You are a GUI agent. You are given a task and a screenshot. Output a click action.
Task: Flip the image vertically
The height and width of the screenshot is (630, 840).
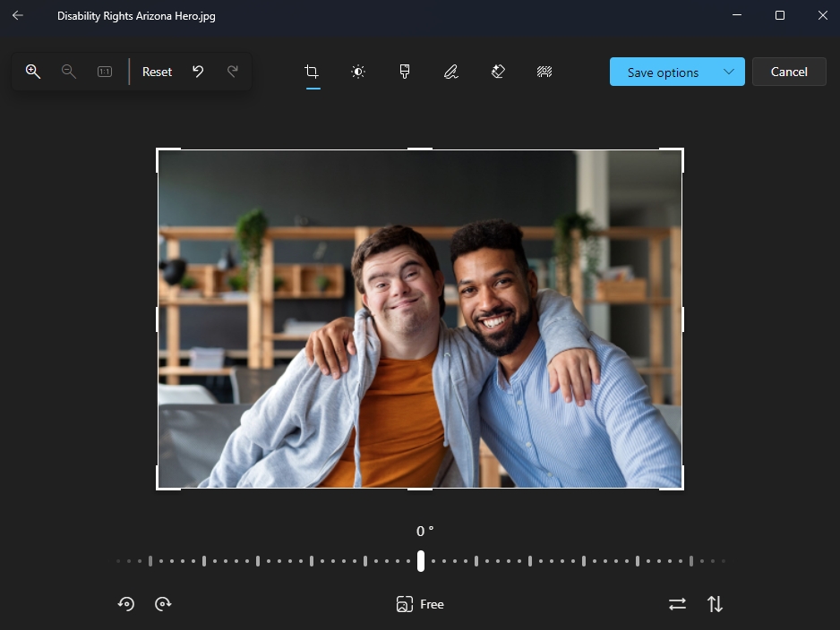(x=715, y=604)
